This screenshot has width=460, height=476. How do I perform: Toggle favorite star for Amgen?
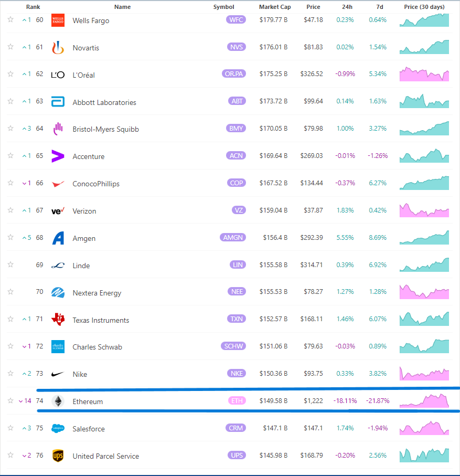tap(10, 237)
